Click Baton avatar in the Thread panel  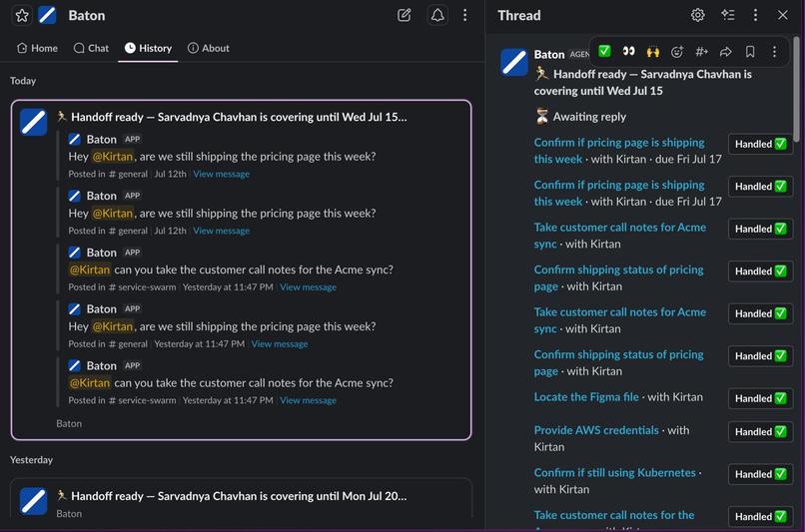pyautogui.click(x=514, y=62)
